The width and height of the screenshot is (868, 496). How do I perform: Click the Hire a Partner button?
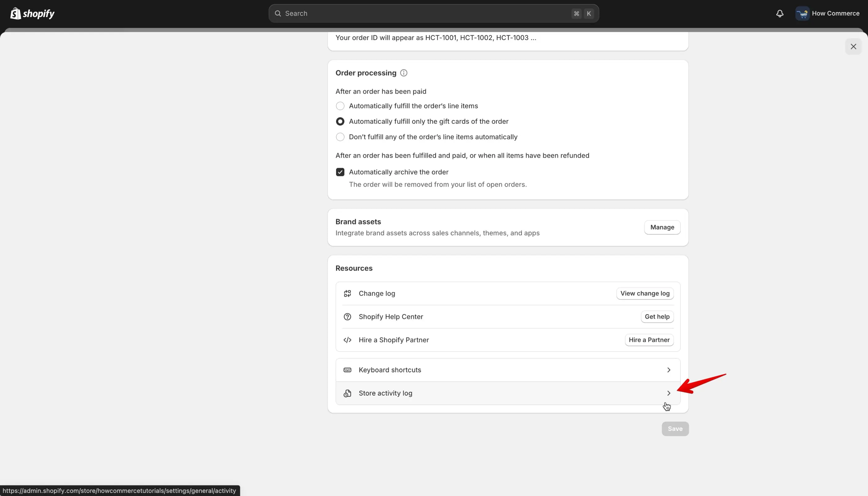point(649,340)
